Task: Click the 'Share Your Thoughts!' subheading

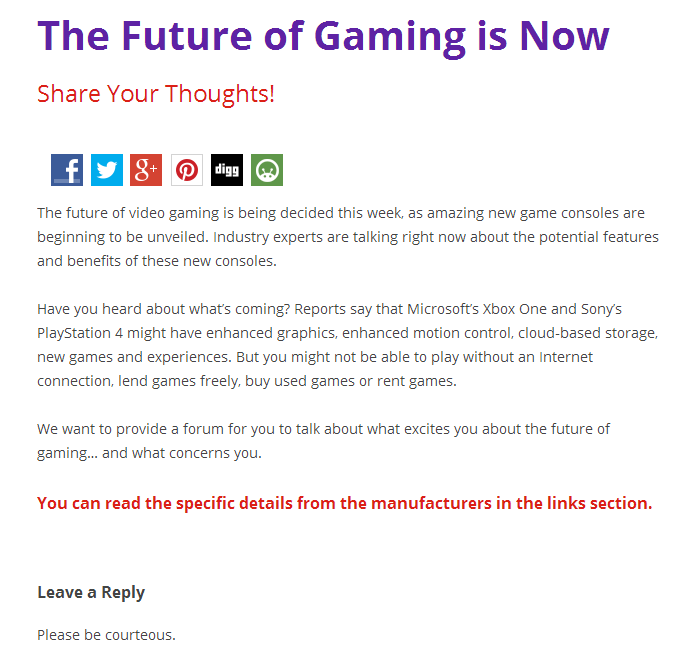Action: (156, 94)
